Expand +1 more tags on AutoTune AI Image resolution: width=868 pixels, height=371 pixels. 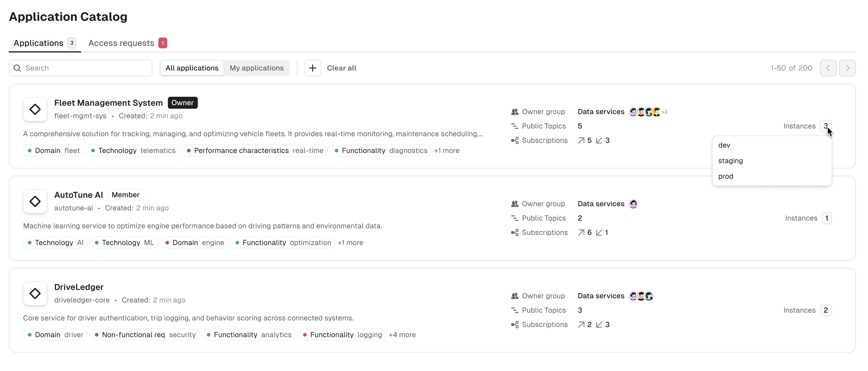(350, 243)
